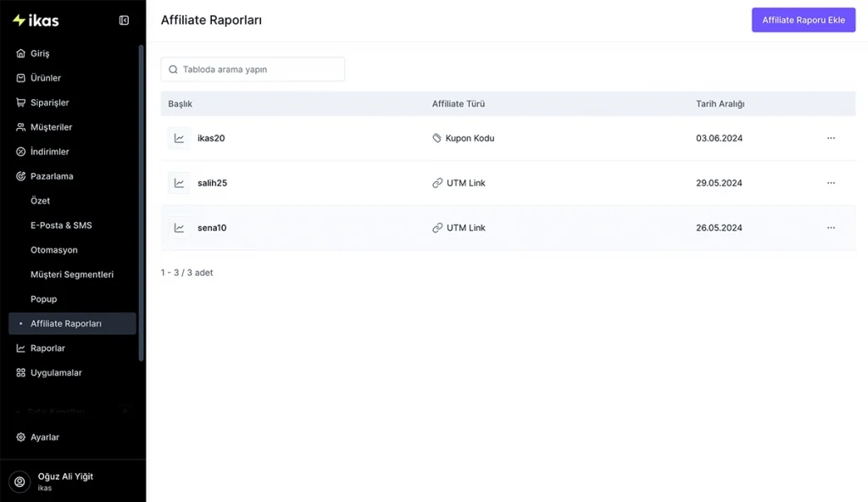Open the three-dot menu for ikas20
This screenshot has height=502, width=868.
pyautogui.click(x=831, y=138)
